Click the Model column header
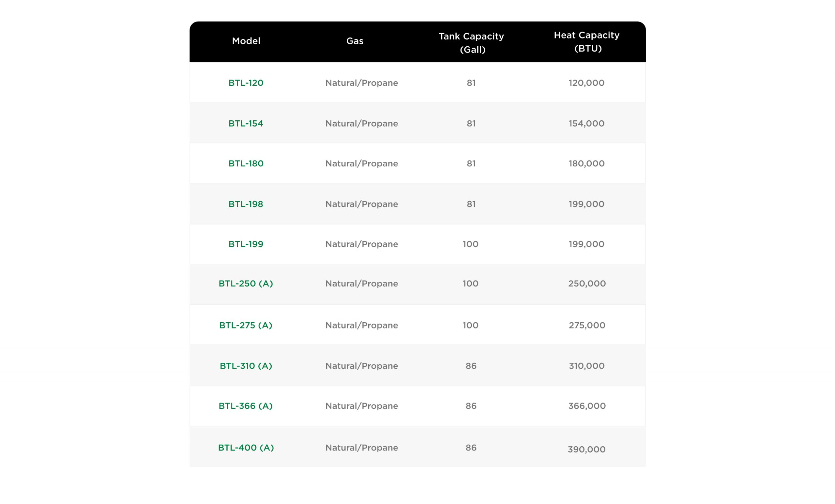 click(x=246, y=41)
